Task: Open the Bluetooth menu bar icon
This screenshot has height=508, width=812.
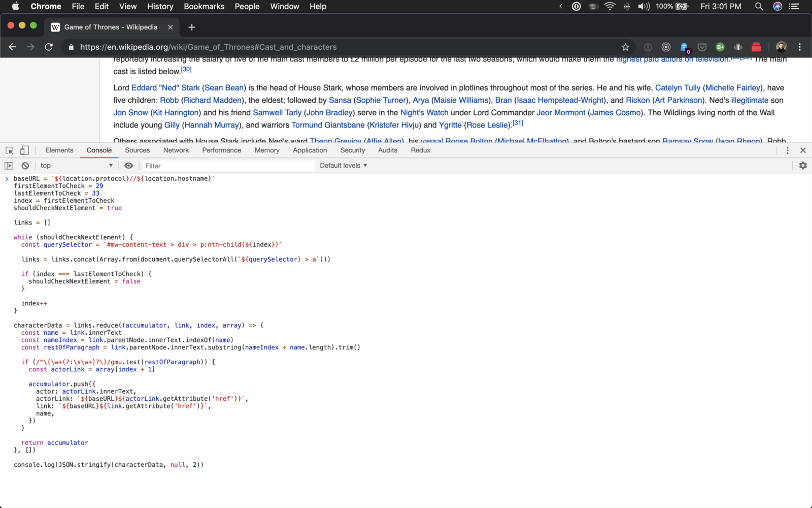Action: click(627, 7)
